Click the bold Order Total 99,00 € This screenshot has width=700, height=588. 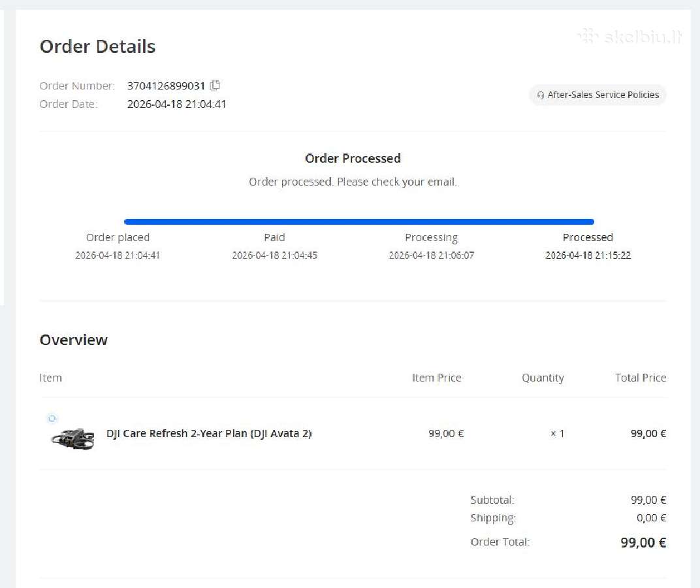(643, 542)
